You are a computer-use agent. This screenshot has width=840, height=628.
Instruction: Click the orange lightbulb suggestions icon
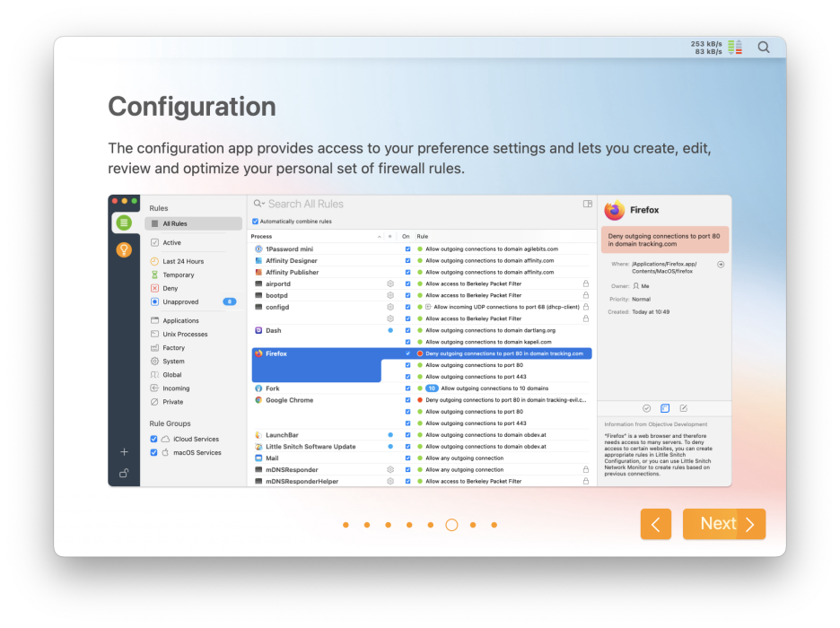[124, 249]
